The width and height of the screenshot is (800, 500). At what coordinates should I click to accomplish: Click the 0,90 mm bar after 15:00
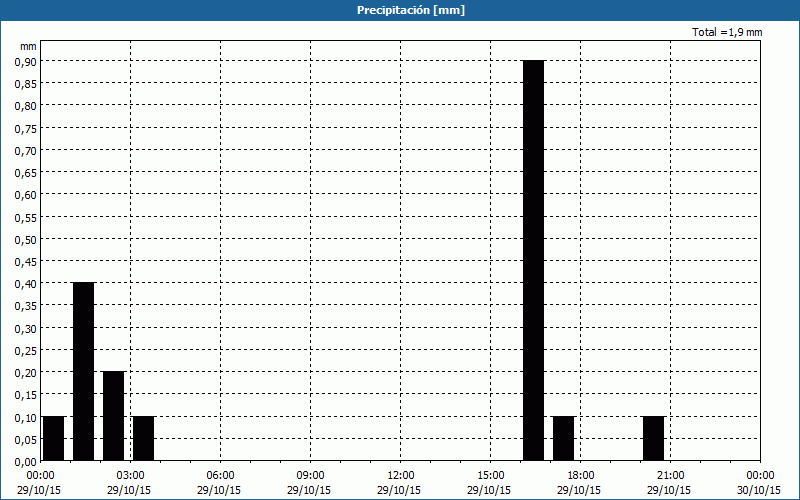tap(534, 261)
